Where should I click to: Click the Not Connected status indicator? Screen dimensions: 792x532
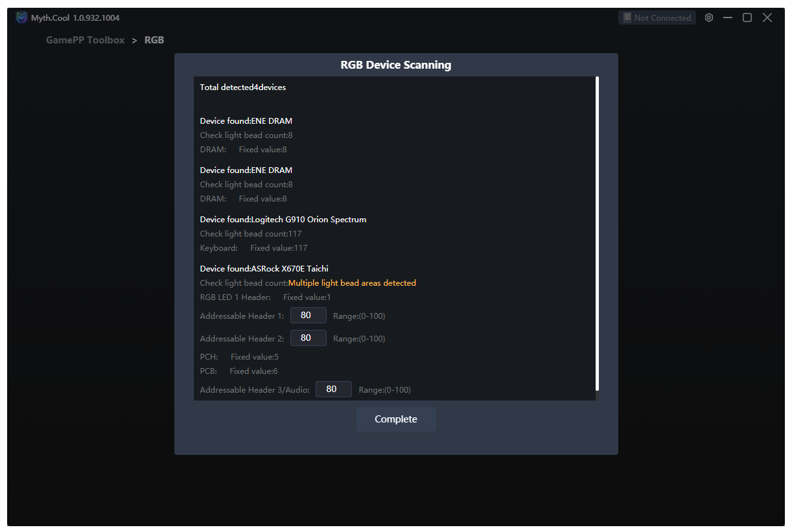(657, 17)
